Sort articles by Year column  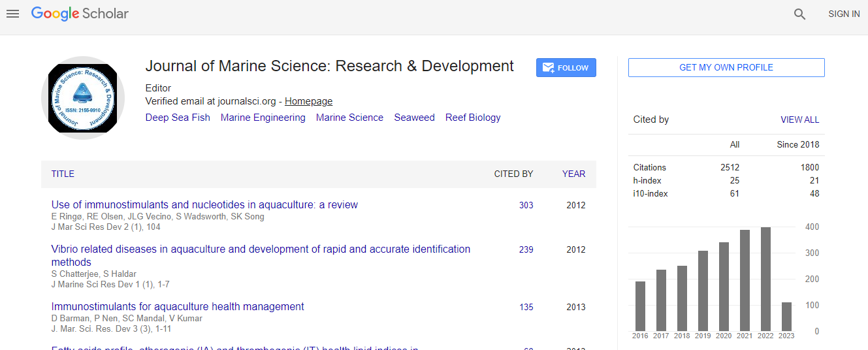(x=573, y=174)
